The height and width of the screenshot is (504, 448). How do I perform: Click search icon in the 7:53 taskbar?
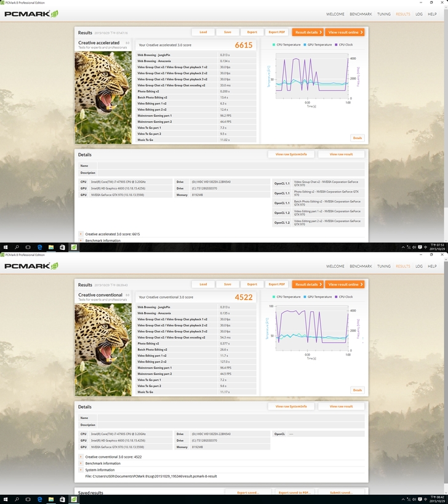pos(17,247)
